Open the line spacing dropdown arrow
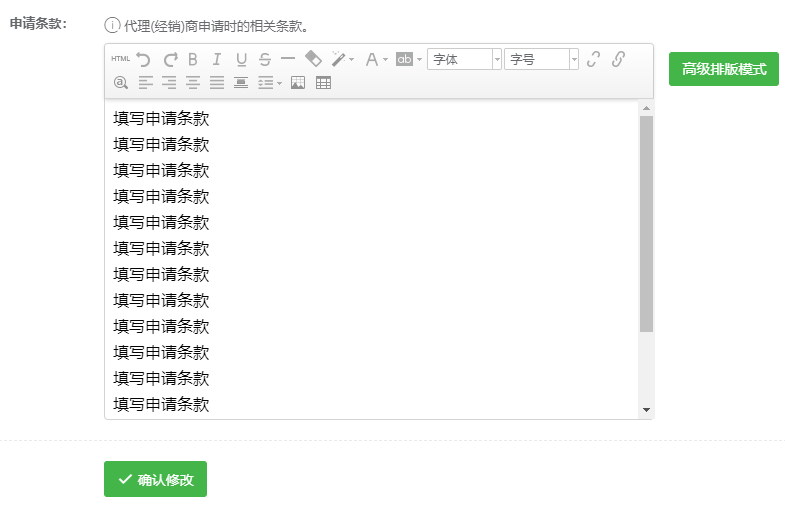Image resolution: width=785 pixels, height=506 pixels. click(x=279, y=83)
